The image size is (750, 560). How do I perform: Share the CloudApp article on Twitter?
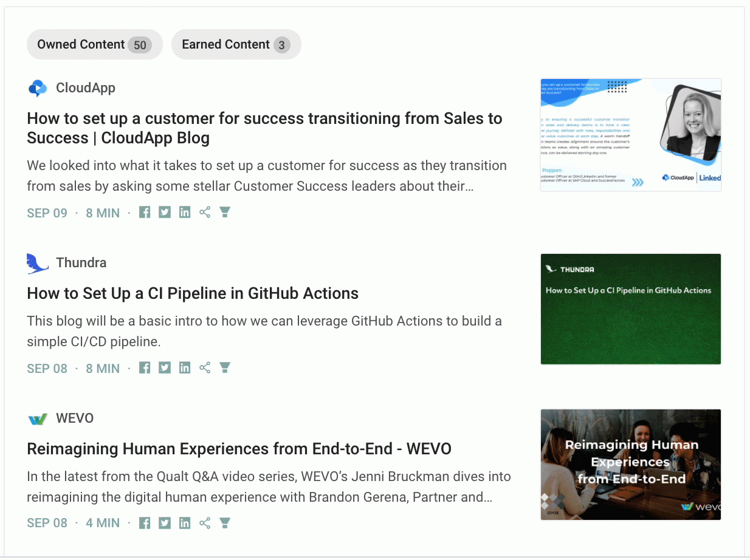(x=165, y=213)
